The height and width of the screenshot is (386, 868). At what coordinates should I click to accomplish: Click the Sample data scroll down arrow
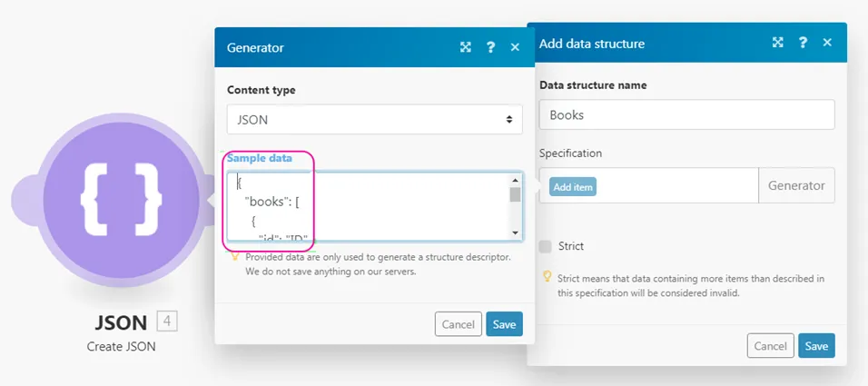(x=516, y=233)
